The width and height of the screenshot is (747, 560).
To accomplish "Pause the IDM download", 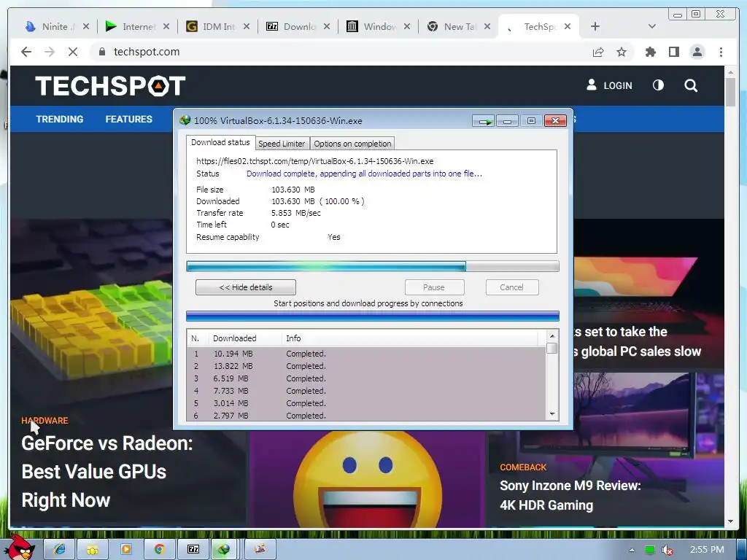I will (x=434, y=287).
